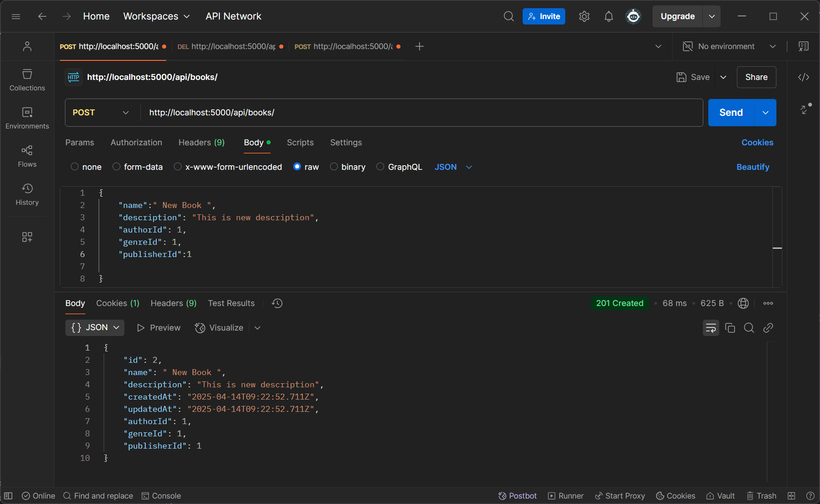Click the Invite button

click(x=544, y=16)
